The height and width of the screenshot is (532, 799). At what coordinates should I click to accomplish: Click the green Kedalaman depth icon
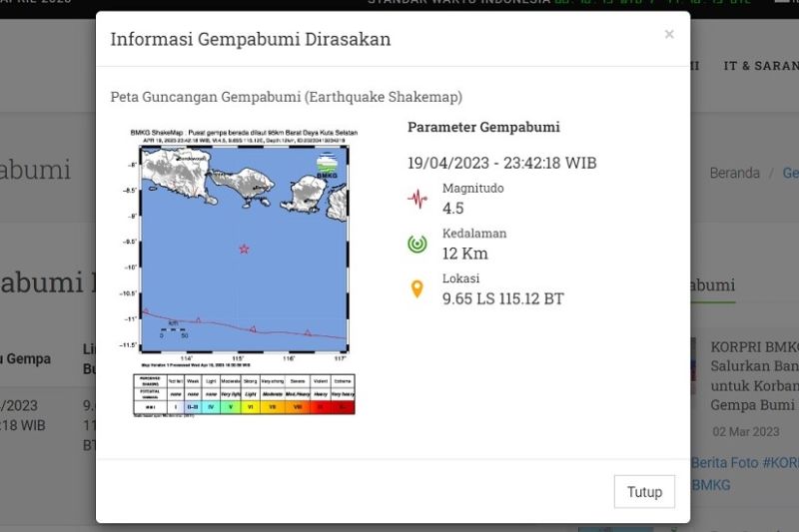pyautogui.click(x=416, y=244)
